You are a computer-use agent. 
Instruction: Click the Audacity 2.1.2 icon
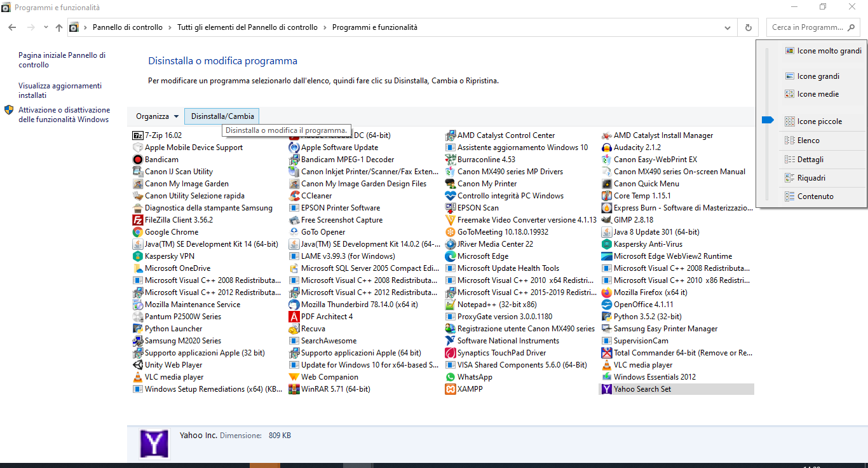click(607, 148)
